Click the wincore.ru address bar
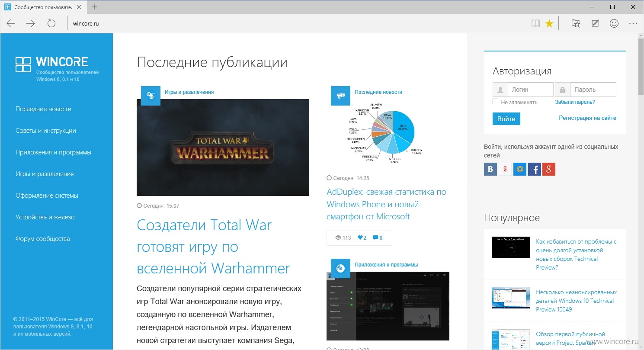644x350 pixels. coord(298,24)
